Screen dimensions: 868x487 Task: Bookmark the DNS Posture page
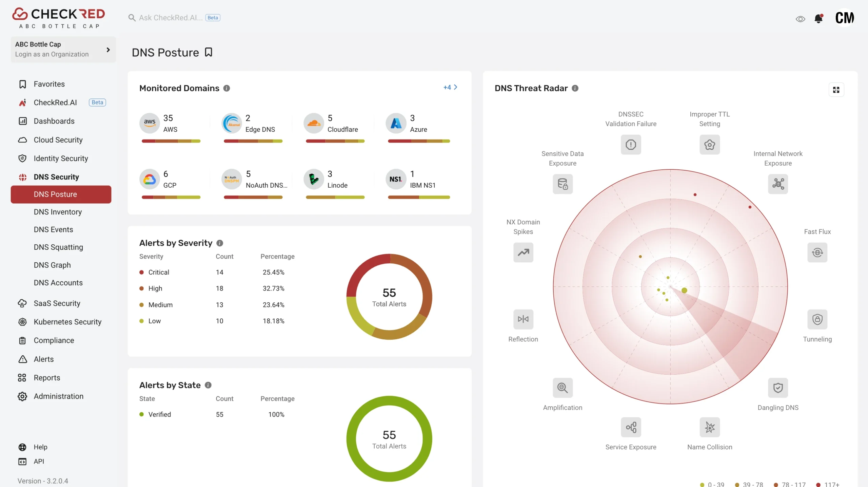pos(209,52)
